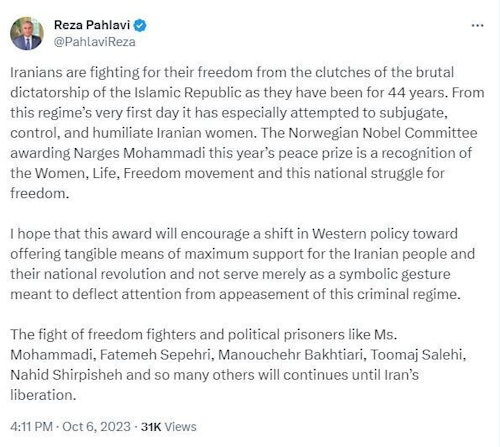Click the paragraph starting "Iranians are fighting"
The image size is (500, 447).
coord(247,133)
